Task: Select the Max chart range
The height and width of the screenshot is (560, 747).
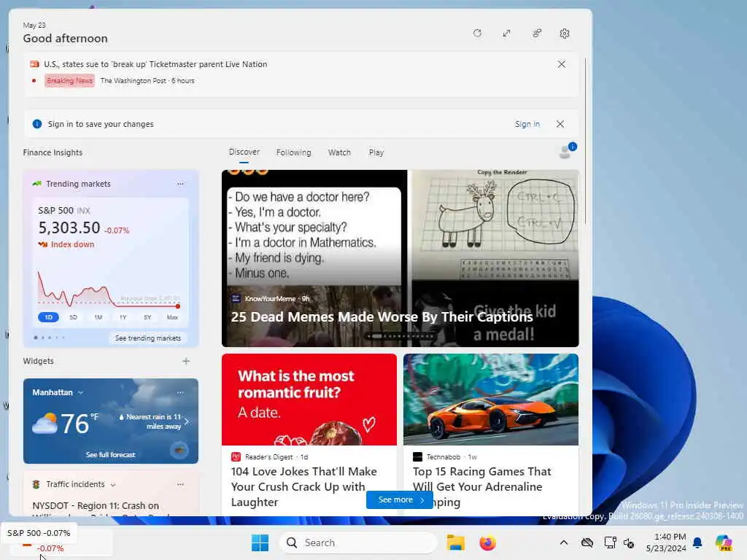Action: click(172, 317)
